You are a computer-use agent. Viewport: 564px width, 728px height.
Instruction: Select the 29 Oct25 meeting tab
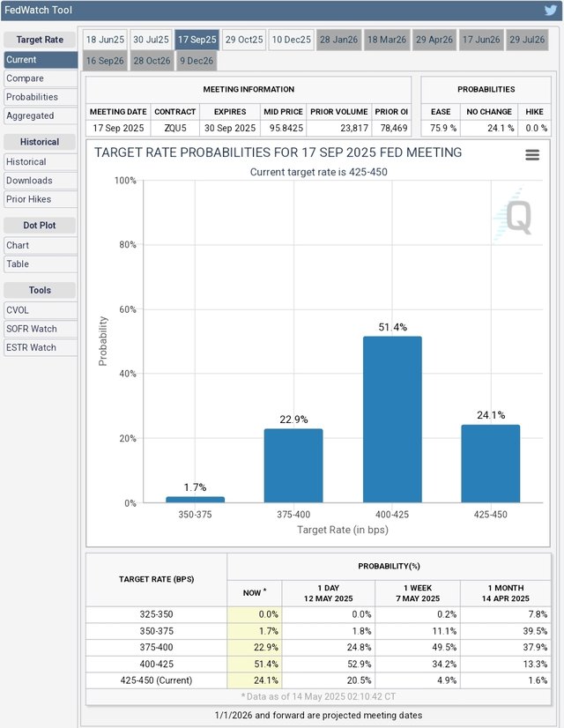click(244, 40)
